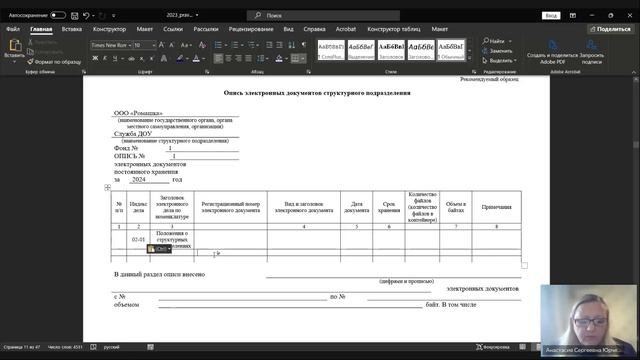Click Заменить replace button

[x=497, y=51]
